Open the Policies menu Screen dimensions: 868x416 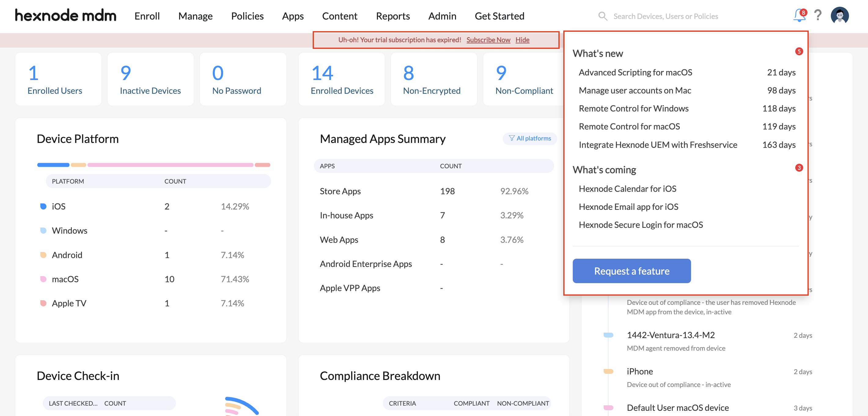click(x=247, y=16)
